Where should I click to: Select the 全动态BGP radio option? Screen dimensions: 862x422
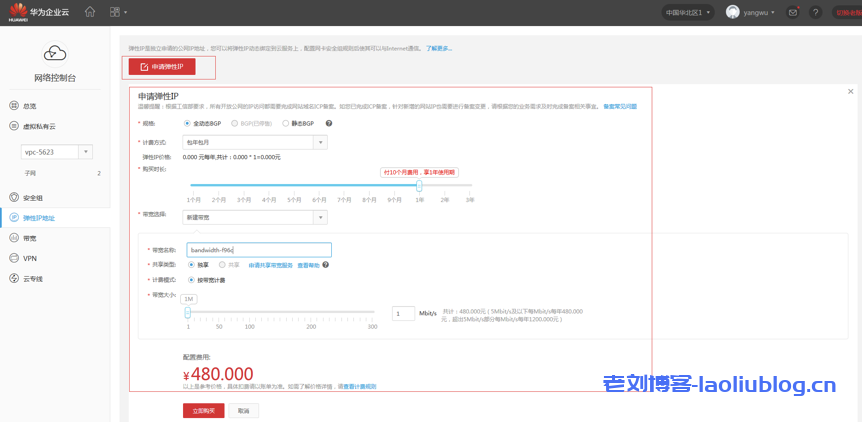187,123
